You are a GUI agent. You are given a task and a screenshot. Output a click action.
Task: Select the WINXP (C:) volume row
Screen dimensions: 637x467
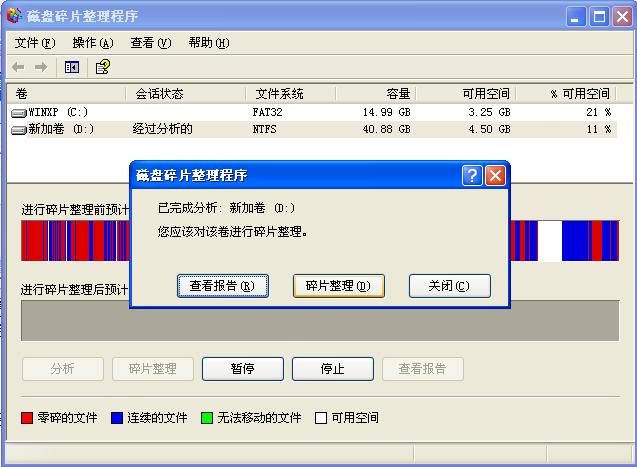pyautogui.click(x=313, y=112)
